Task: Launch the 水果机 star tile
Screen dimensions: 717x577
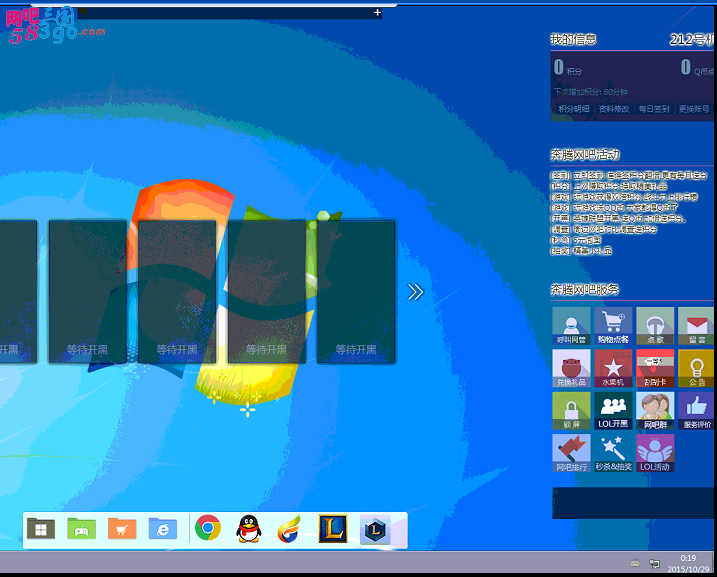Action: click(613, 369)
